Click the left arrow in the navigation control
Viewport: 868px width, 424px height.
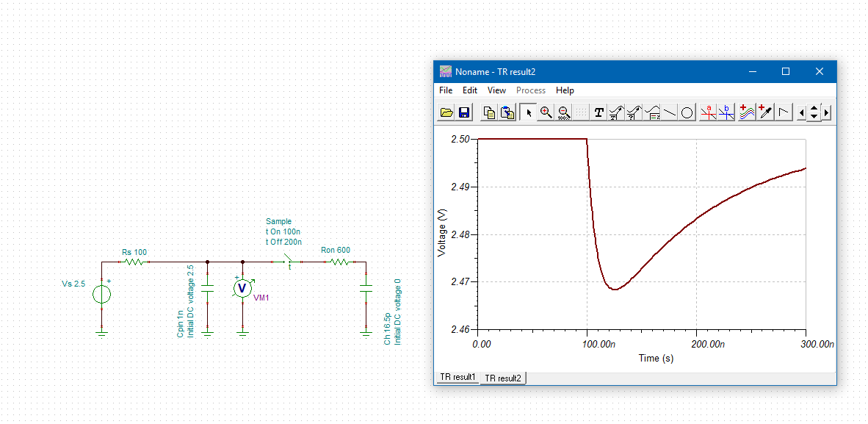[x=803, y=112]
